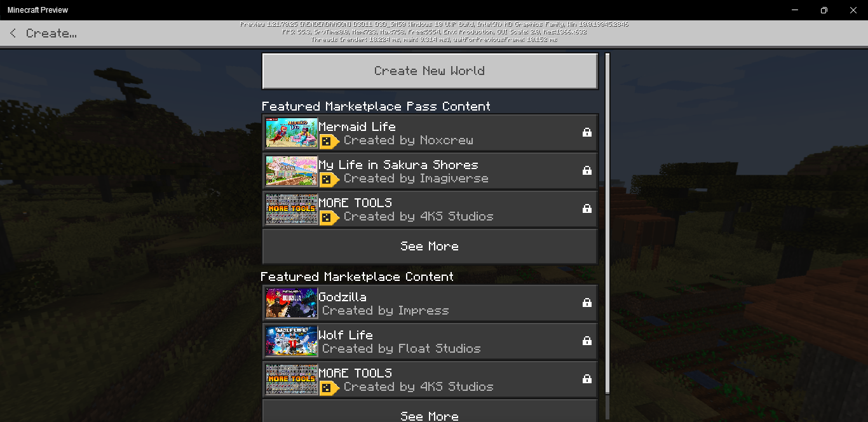The width and height of the screenshot is (868, 422).
Task: Click See More under Marketplace Pass Content
Action: coord(430,247)
